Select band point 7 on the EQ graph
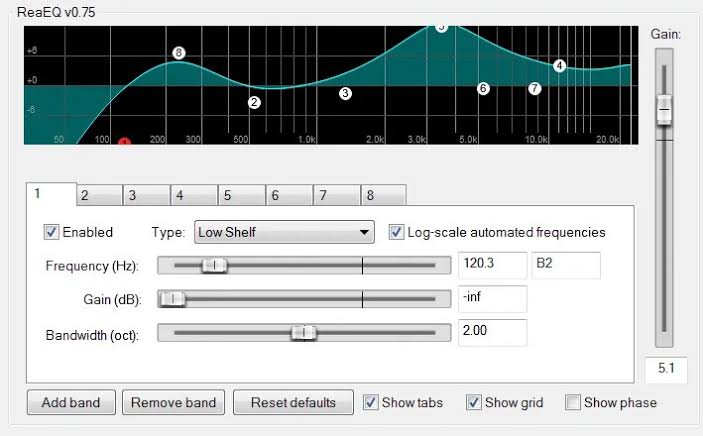This screenshot has height=436, width=703. pyautogui.click(x=534, y=88)
